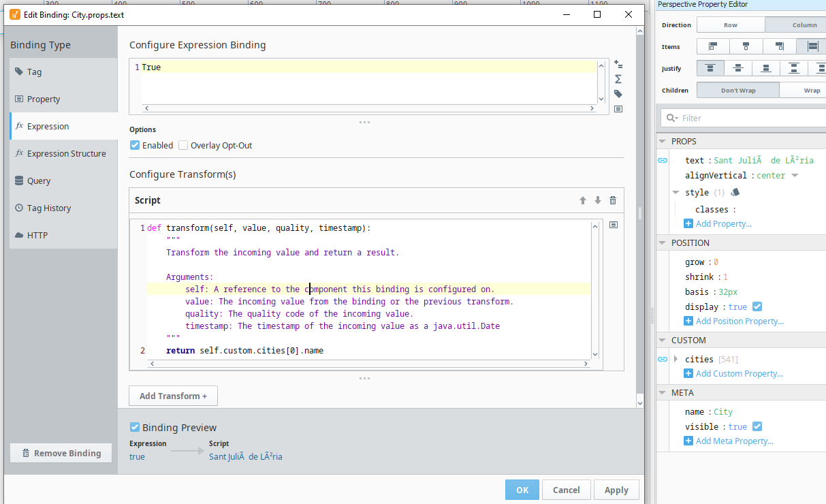
Task: Select the Expression binding type
Action: coord(63,126)
